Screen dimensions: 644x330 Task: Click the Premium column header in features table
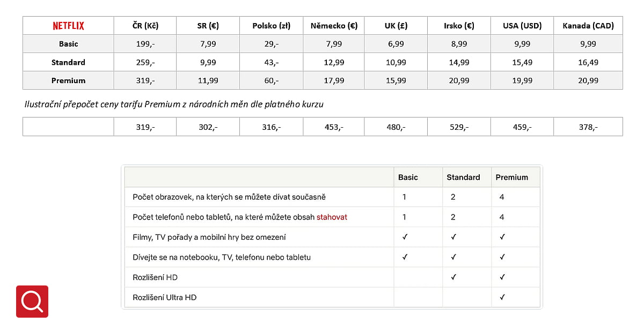pyautogui.click(x=511, y=177)
